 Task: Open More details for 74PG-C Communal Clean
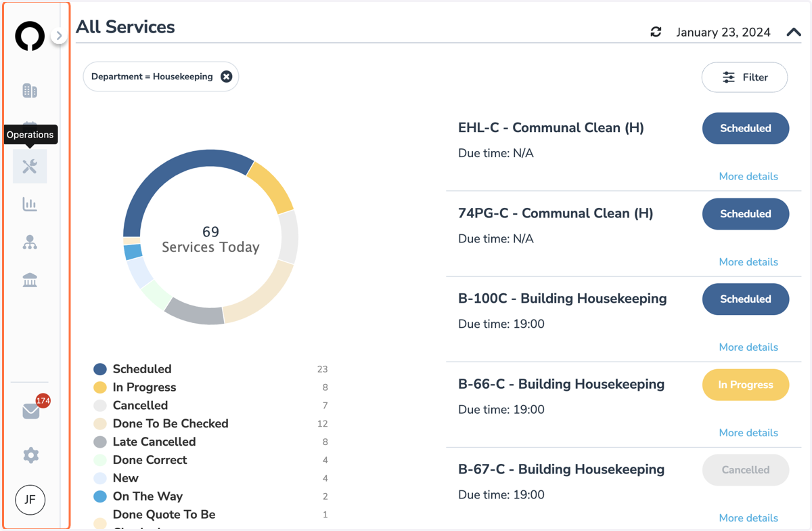[x=748, y=261]
